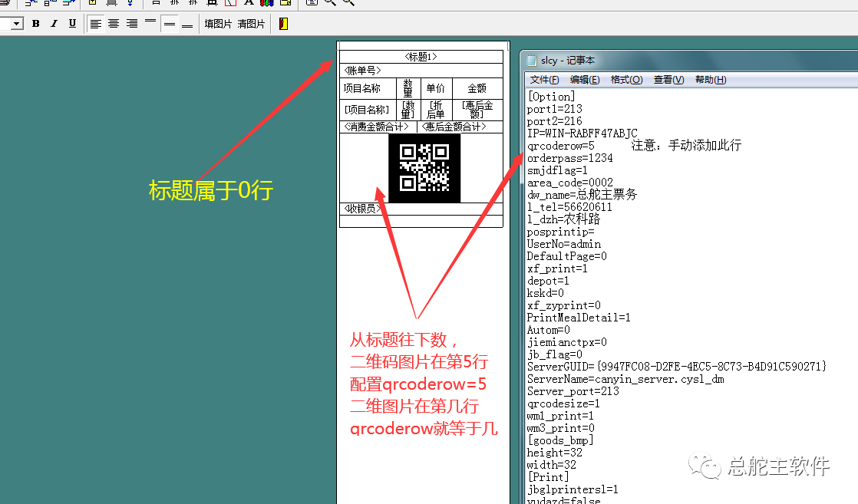The width and height of the screenshot is (858, 504).
Task: Click the 清图片 clear picture button
Action: click(251, 24)
